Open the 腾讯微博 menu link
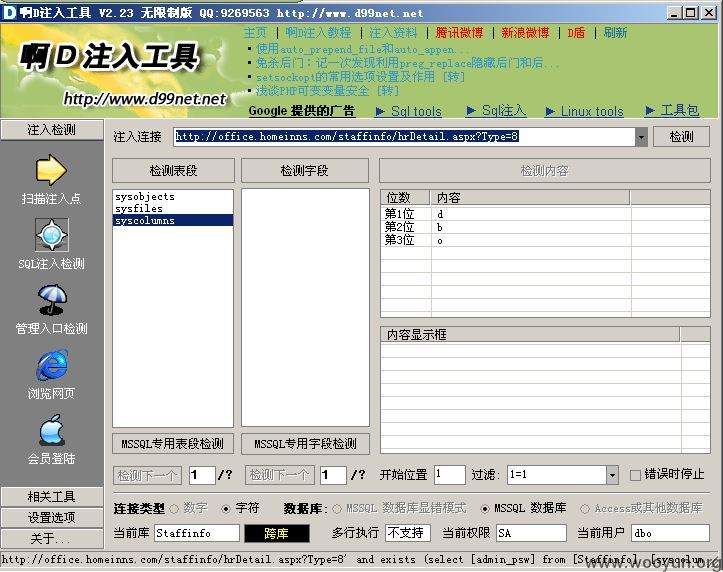The width and height of the screenshot is (723, 572). click(x=459, y=33)
